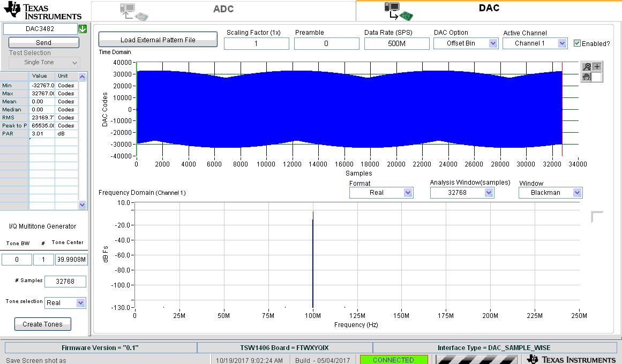The width and height of the screenshot is (622, 364).
Task: Open the Active Channel dropdown
Action: point(535,43)
